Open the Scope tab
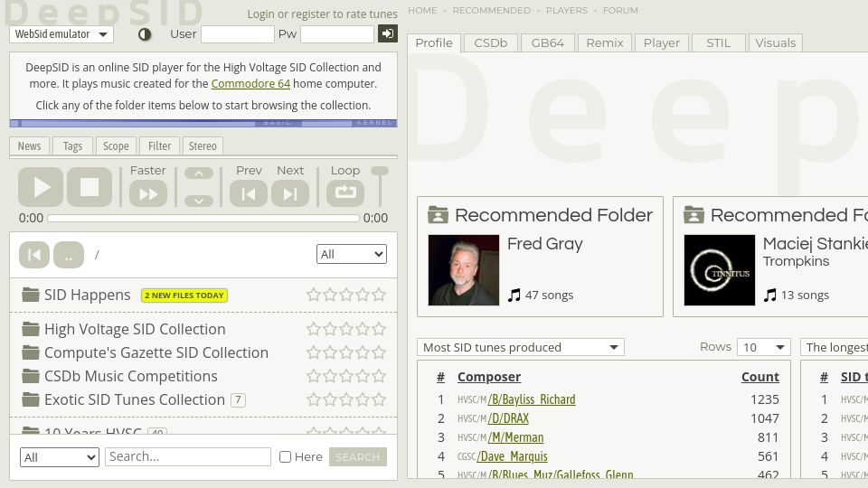This screenshot has height=488, width=868. coord(116,146)
